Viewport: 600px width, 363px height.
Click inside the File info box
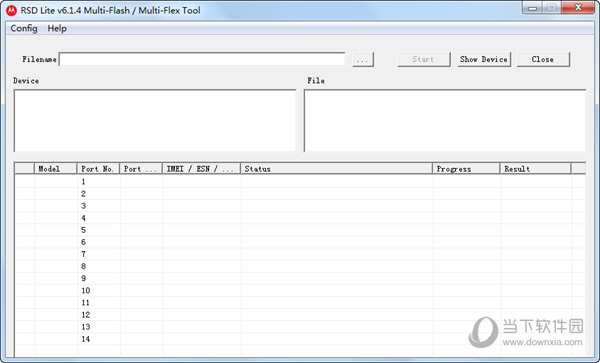click(x=445, y=120)
